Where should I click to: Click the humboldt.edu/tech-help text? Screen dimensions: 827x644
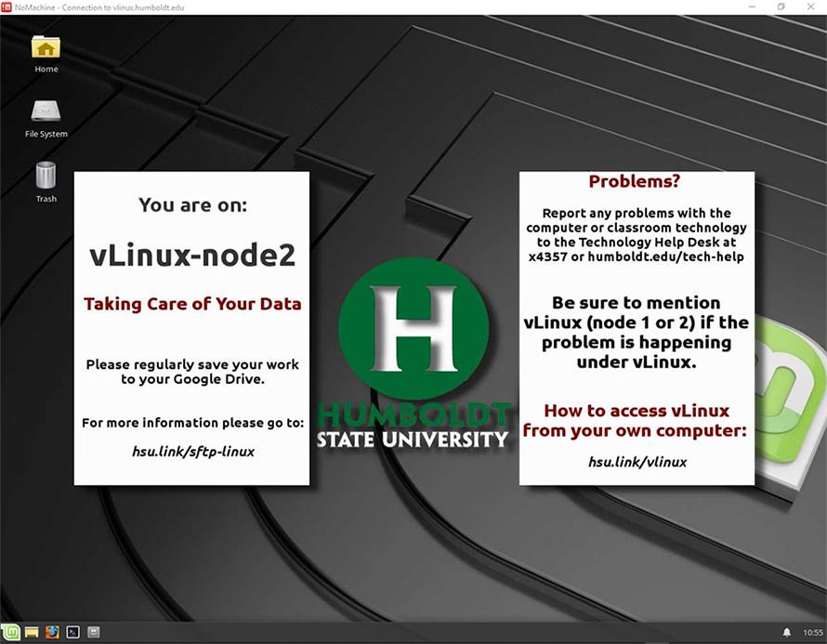point(665,256)
